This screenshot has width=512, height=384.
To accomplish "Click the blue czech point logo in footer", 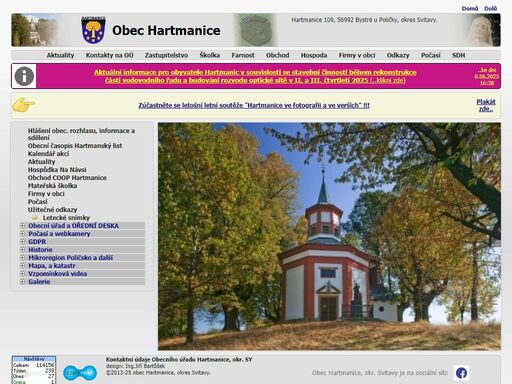I will (x=80, y=373).
